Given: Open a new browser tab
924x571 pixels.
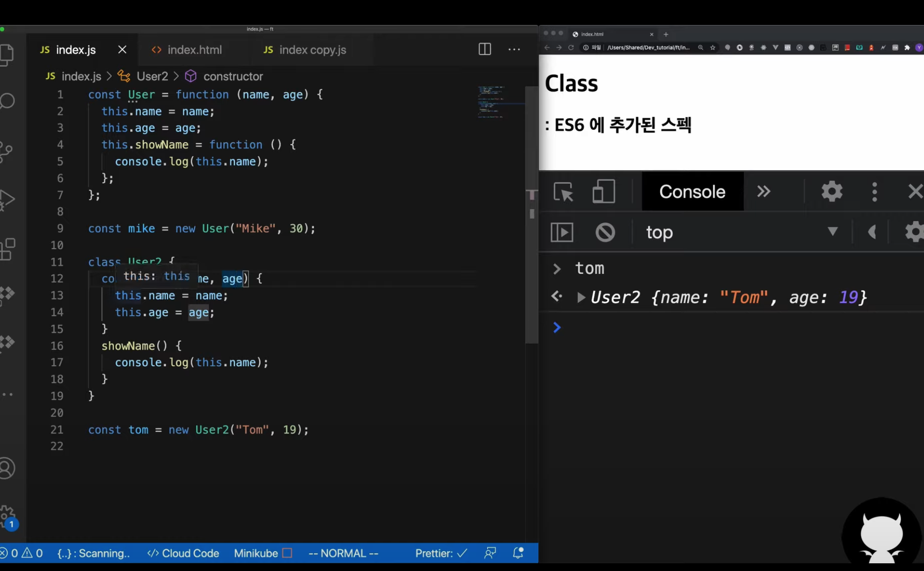Looking at the screenshot, I should tap(666, 34).
